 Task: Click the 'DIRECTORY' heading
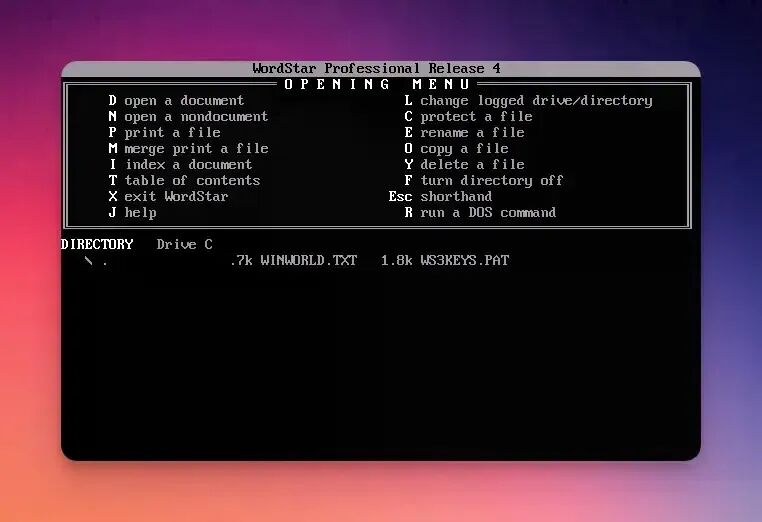click(x=97, y=244)
